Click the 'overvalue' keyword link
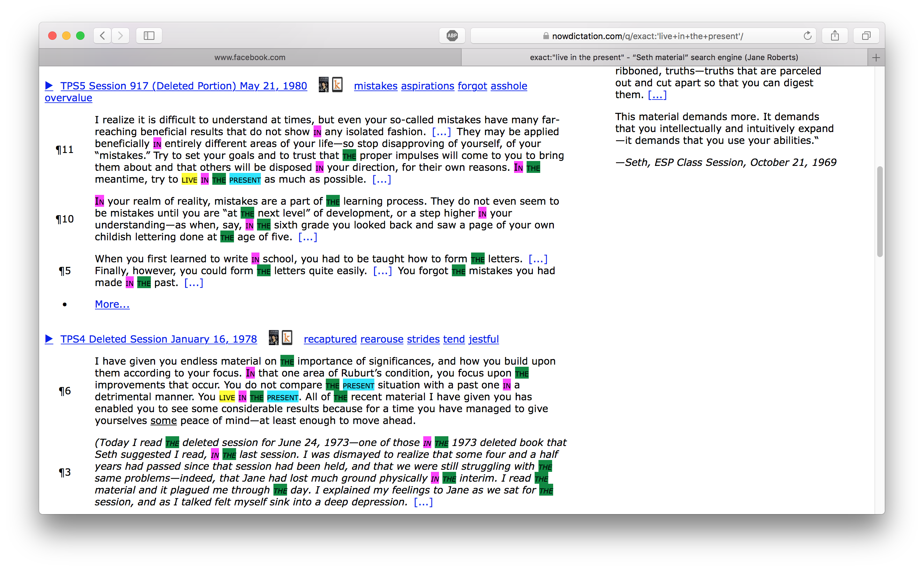Viewport: 924px width, 570px height. tap(68, 98)
